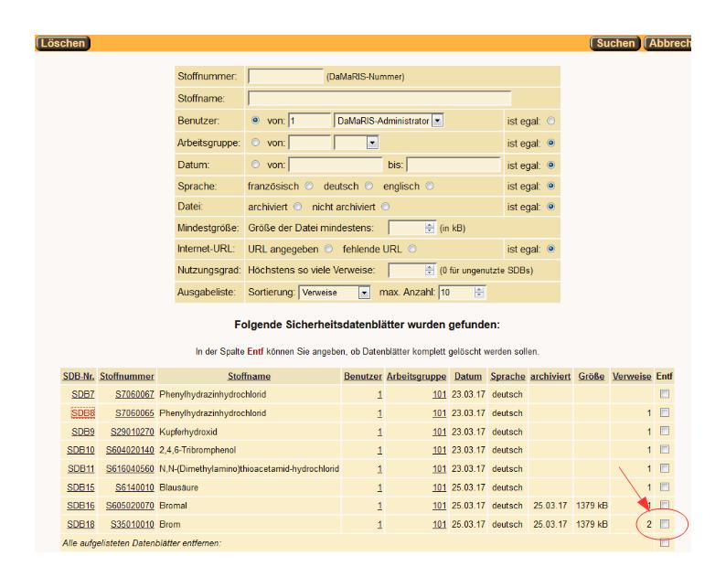Open substance link S616040560
This screenshot has height=588, width=726.
130,469
